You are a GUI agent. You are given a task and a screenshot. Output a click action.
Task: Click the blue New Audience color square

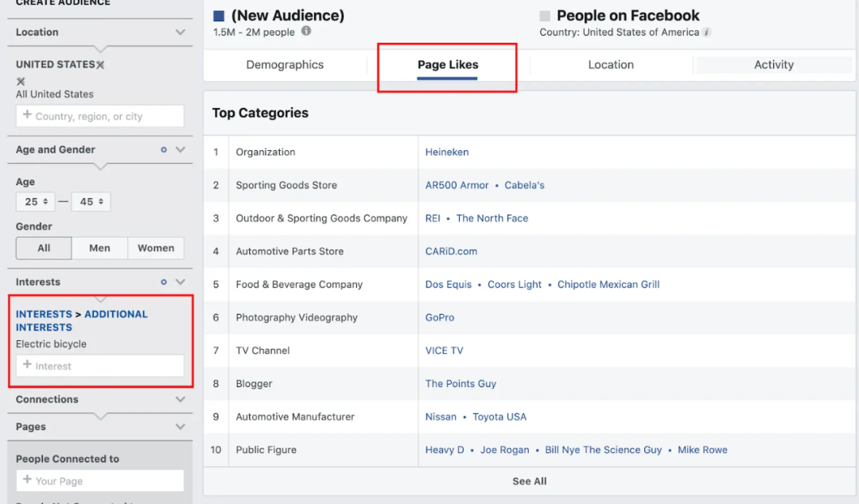click(x=219, y=16)
